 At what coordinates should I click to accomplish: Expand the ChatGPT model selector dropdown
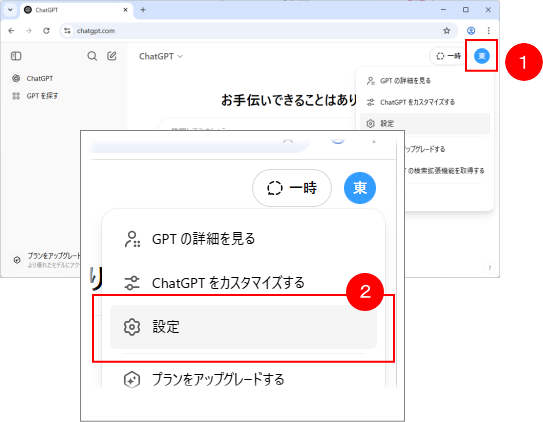161,56
